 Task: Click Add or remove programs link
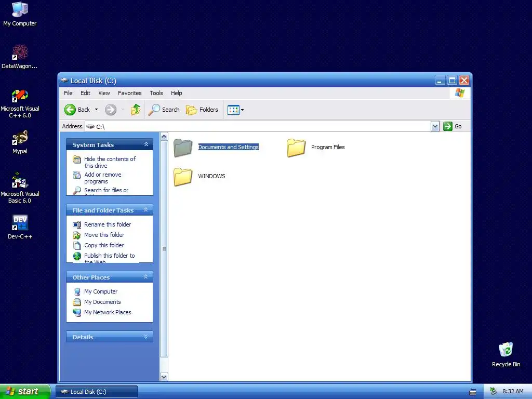[x=102, y=178]
